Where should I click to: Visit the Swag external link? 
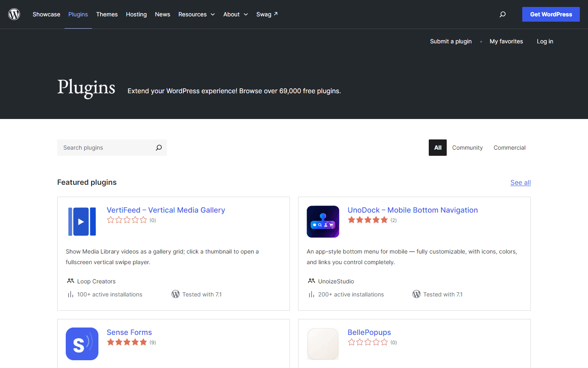pyautogui.click(x=267, y=14)
